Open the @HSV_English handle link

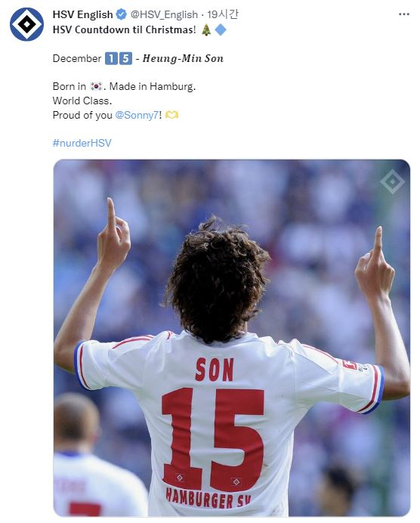pyautogui.click(x=164, y=14)
